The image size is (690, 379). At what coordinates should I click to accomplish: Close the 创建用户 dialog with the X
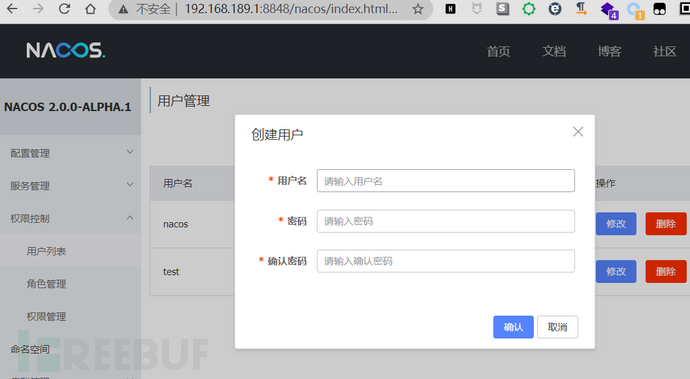click(x=578, y=132)
